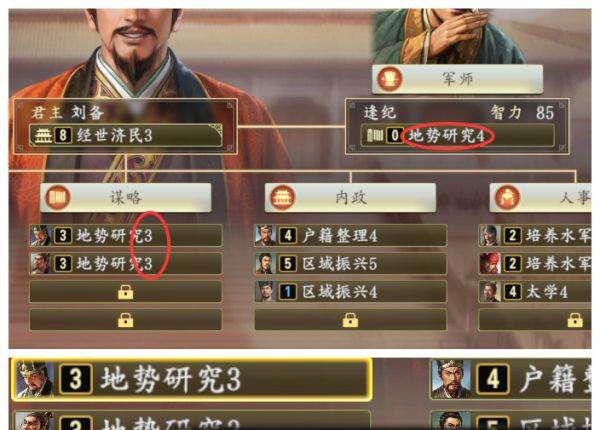Click the lock icon under 人事 column

[575, 320]
